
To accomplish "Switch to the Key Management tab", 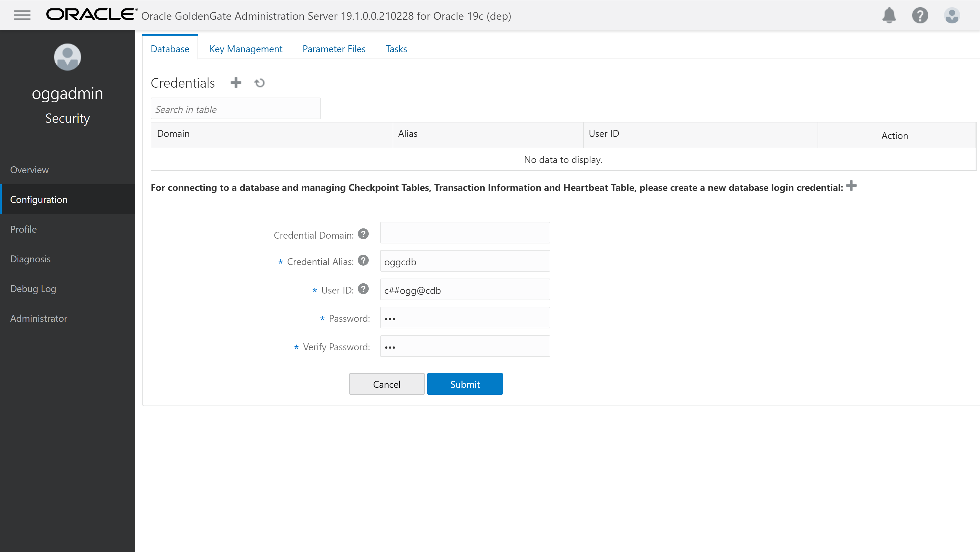I will [246, 49].
